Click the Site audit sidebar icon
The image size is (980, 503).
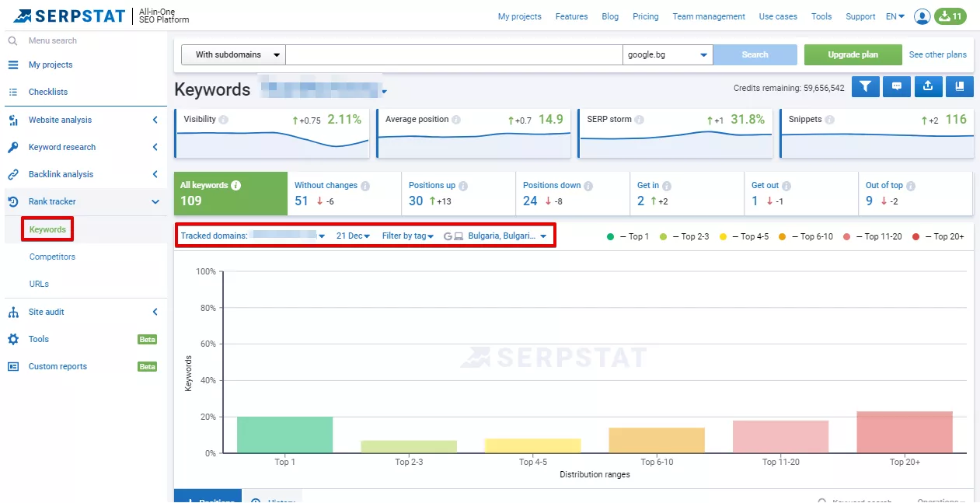pos(13,312)
